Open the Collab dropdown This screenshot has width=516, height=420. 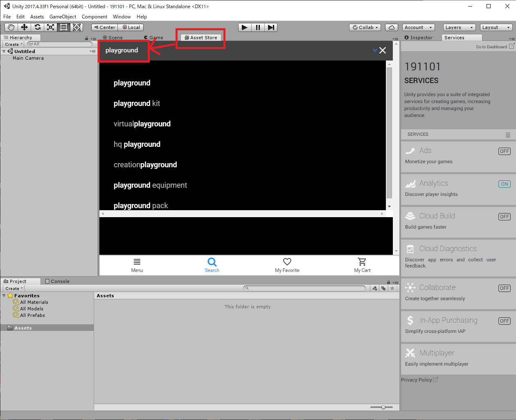tap(365, 27)
